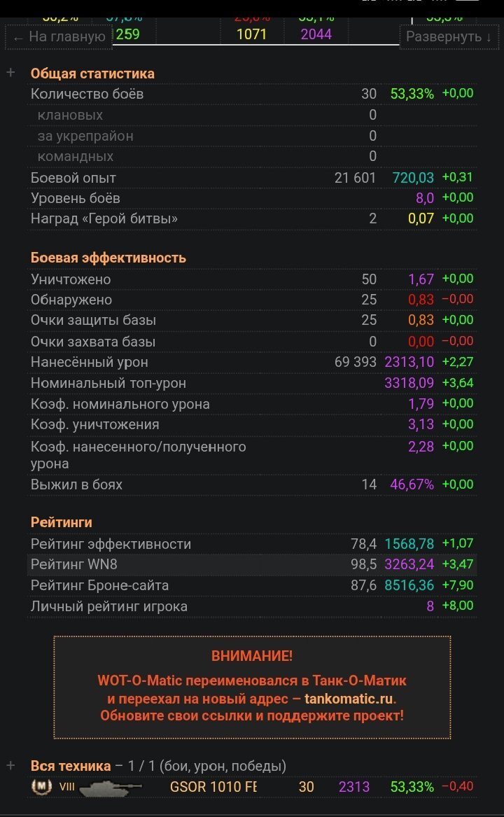
Task: Click the Боевая эффективность section header
Action: coord(108,258)
